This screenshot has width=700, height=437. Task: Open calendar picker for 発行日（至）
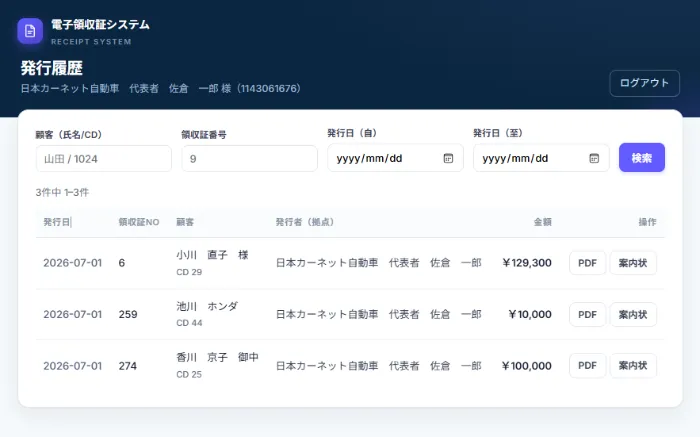pos(594,158)
